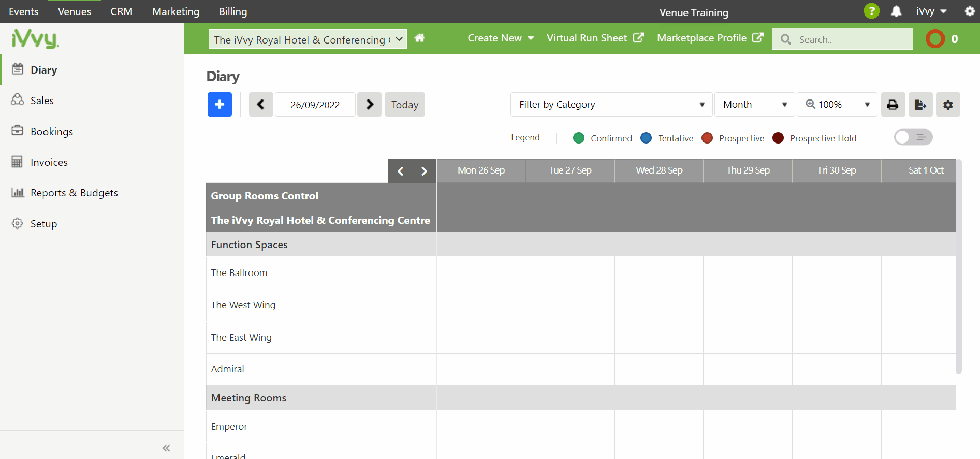Click Ballroom cell under Mon 26 Sep

pos(481,272)
